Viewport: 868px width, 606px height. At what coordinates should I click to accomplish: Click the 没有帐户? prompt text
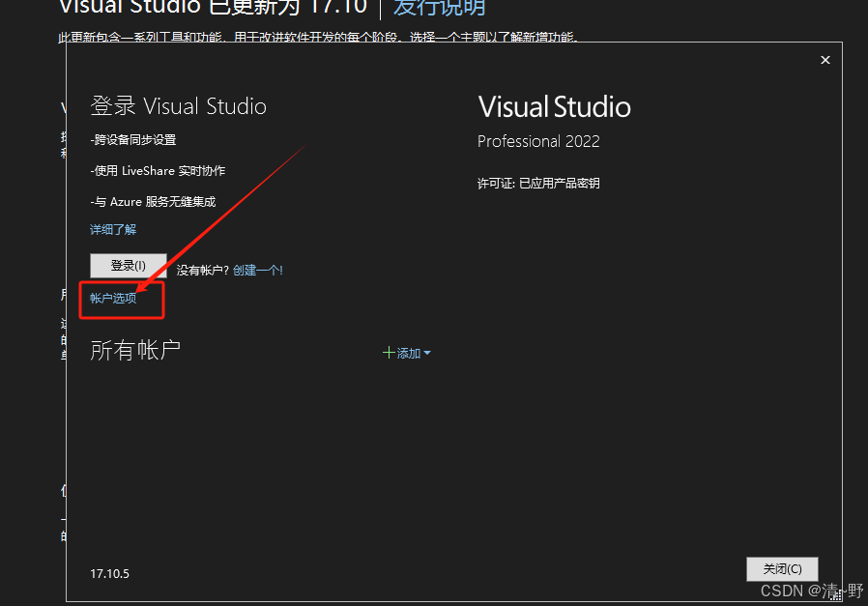[202, 270]
